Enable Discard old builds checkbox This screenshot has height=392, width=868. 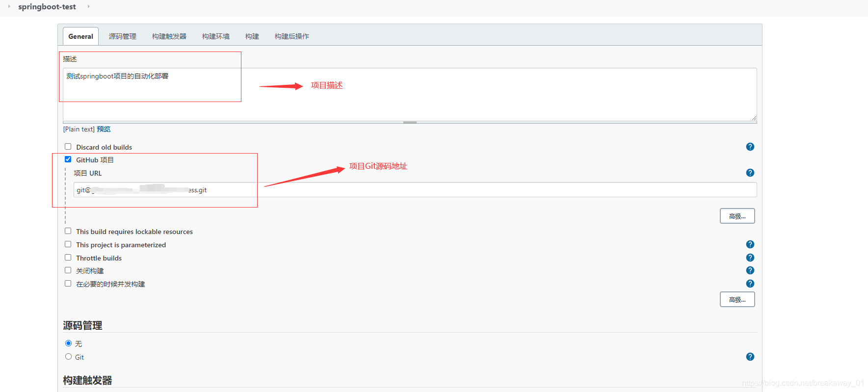click(x=68, y=147)
